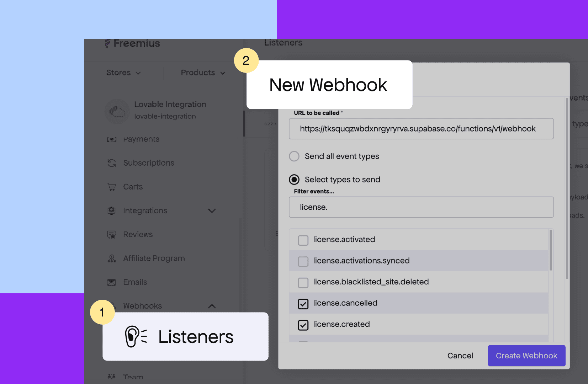Open Subscriptions via its sync icon
Image resolution: width=588 pixels, height=384 pixels.
(x=112, y=163)
